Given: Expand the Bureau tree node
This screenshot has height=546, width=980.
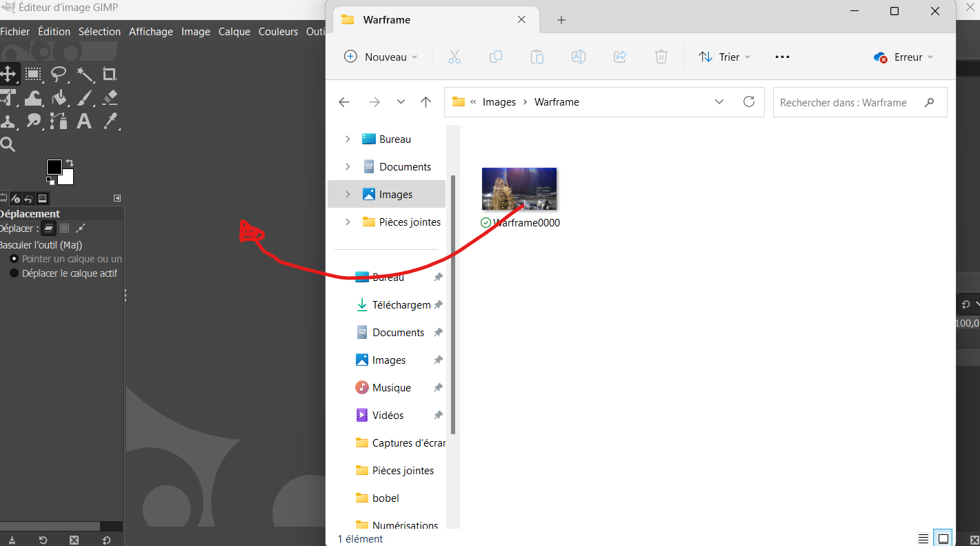Looking at the screenshot, I should 347,139.
